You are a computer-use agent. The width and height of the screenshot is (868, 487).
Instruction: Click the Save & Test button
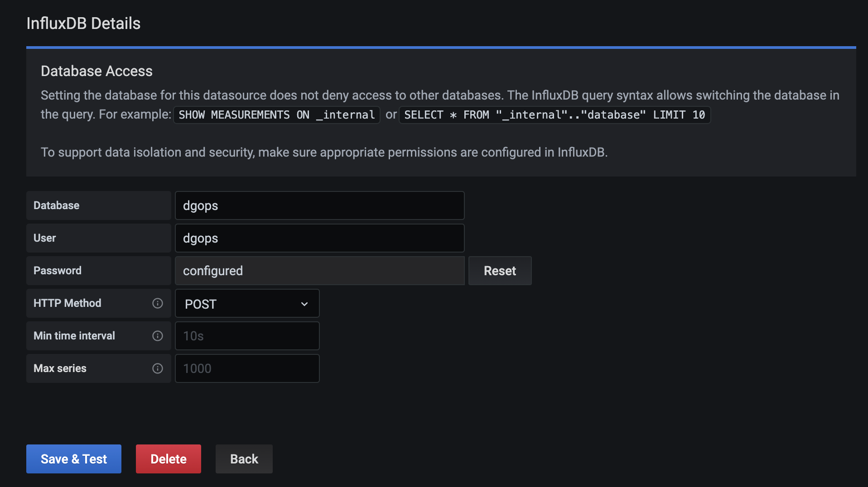pyautogui.click(x=73, y=458)
